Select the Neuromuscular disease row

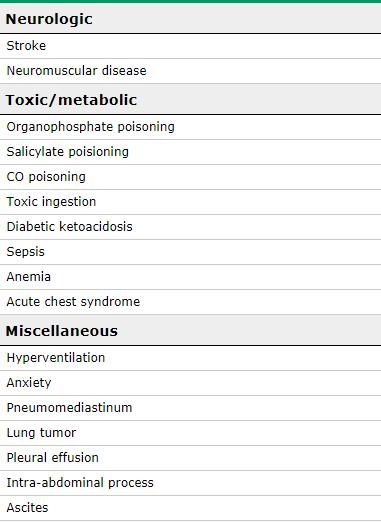(190, 71)
